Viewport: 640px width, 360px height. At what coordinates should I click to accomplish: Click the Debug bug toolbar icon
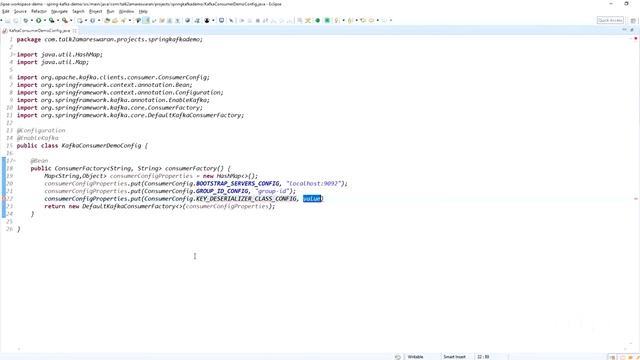[26, 20]
